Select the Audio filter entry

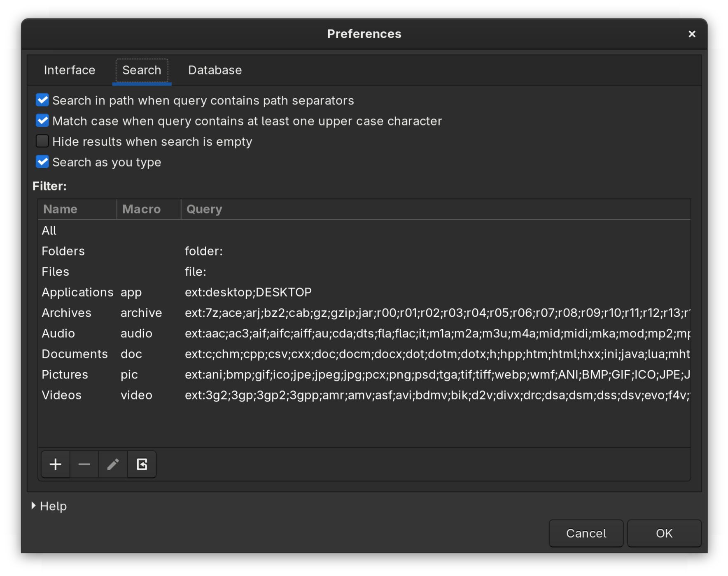tap(58, 333)
